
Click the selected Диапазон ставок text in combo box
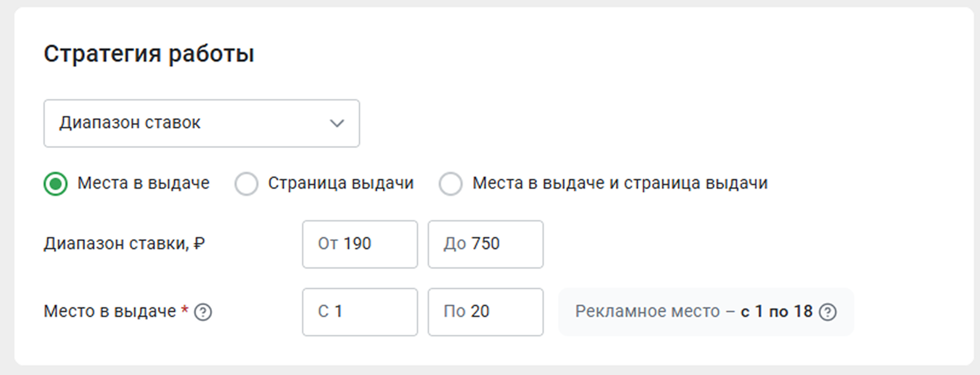(130, 123)
